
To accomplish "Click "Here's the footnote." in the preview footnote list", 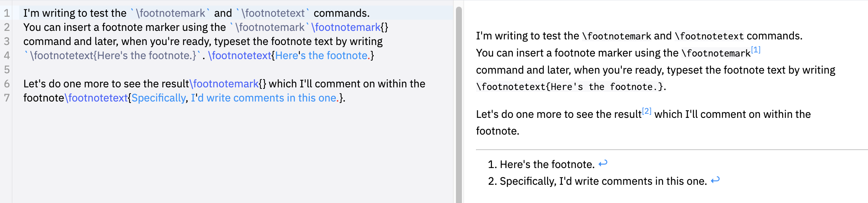I will (547, 164).
